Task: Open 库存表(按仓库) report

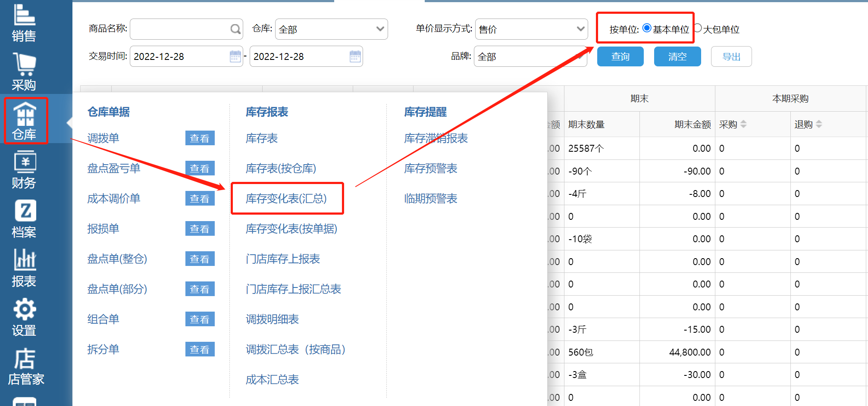Action: coord(281,169)
